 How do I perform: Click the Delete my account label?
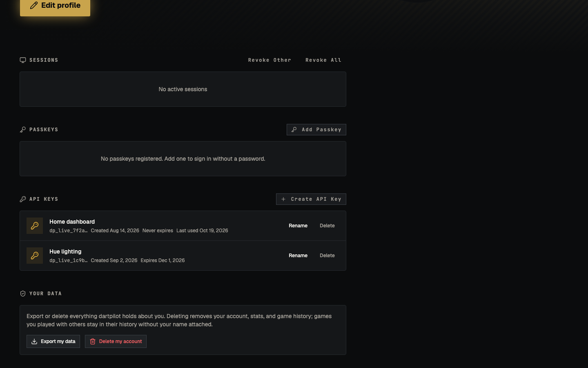point(120,341)
